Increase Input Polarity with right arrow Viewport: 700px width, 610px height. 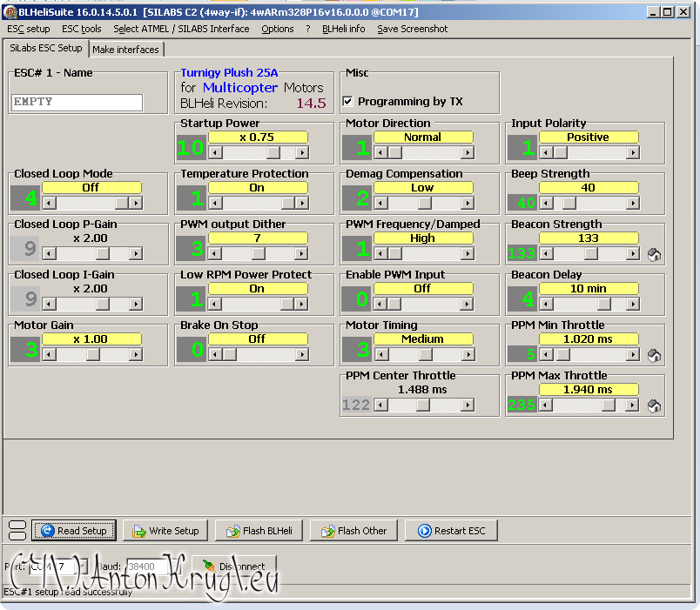(633, 152)
